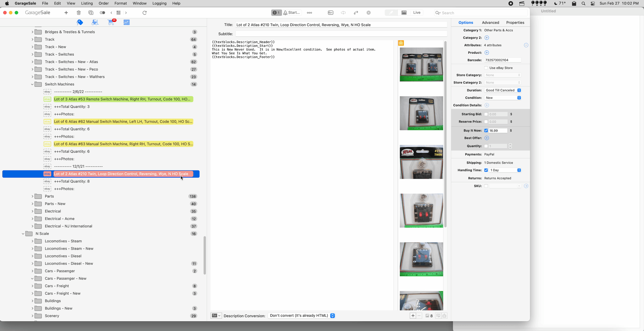Toggle the Handling Time checkbox
Screen dimensions: 644x331
(x=486, y=170)
